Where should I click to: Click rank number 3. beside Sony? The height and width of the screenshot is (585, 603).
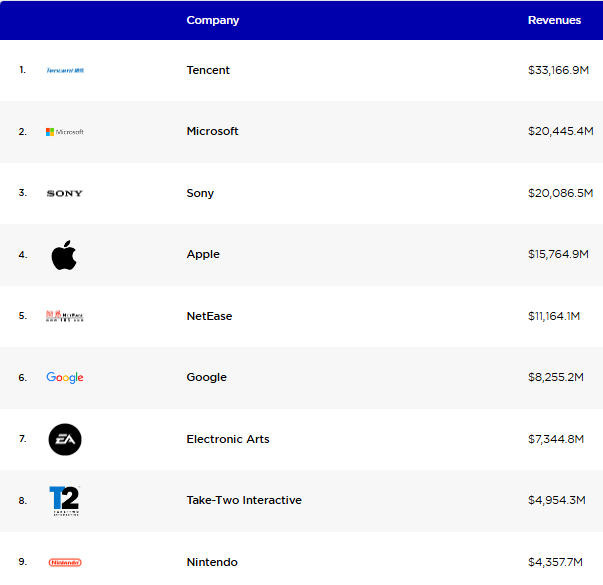[x=23, y=193]
